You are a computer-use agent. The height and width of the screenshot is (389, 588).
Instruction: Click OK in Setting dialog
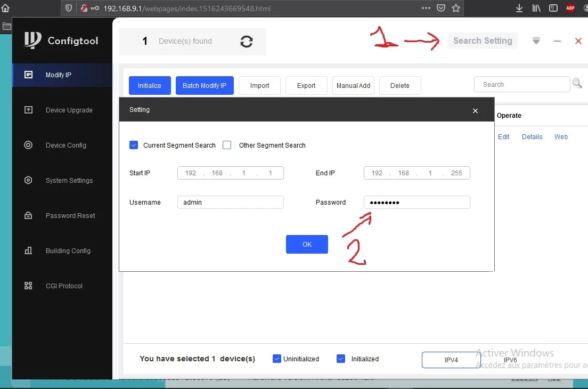tap(307, 244)
